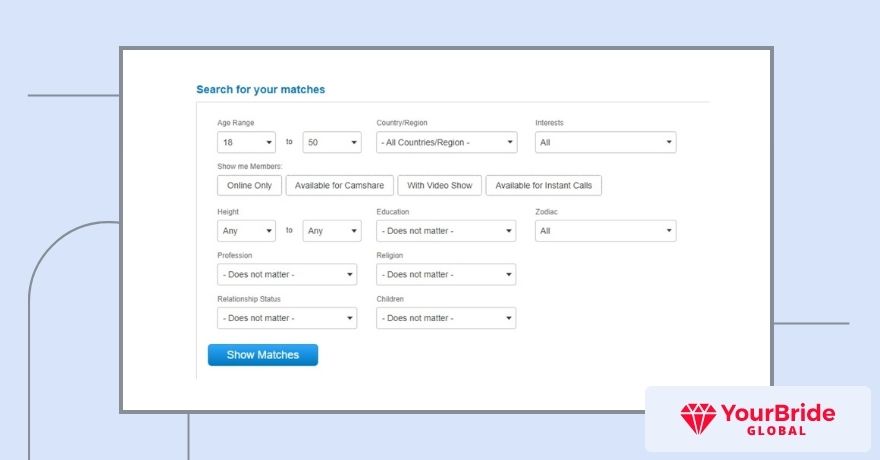Open the maximum age dropdown showing 50
Viewport: 880px width, 460px height.
pos(331,143)
